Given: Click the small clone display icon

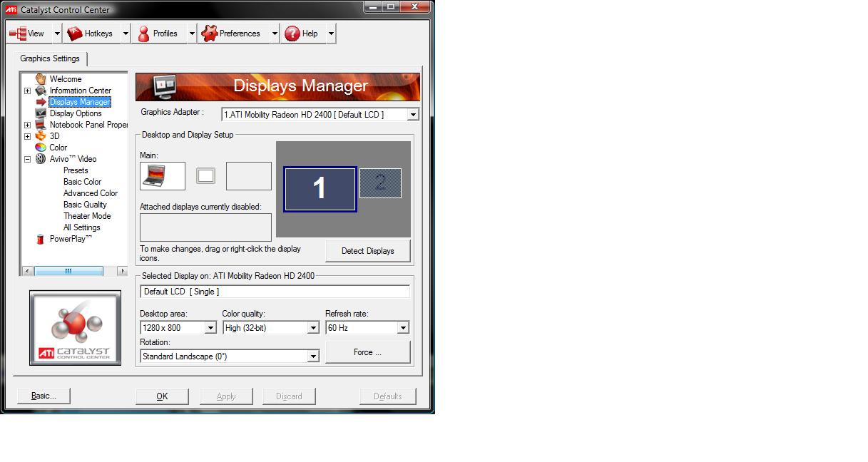Looking at the screenshot, I should tap(205, 175).
